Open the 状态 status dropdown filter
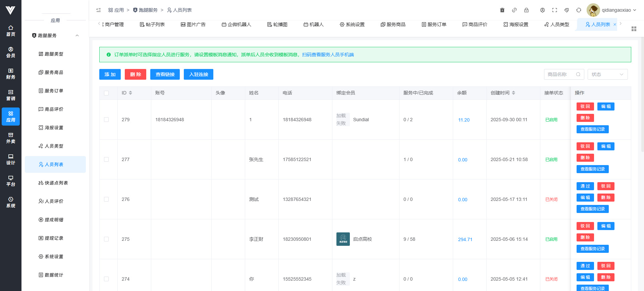 607,74
